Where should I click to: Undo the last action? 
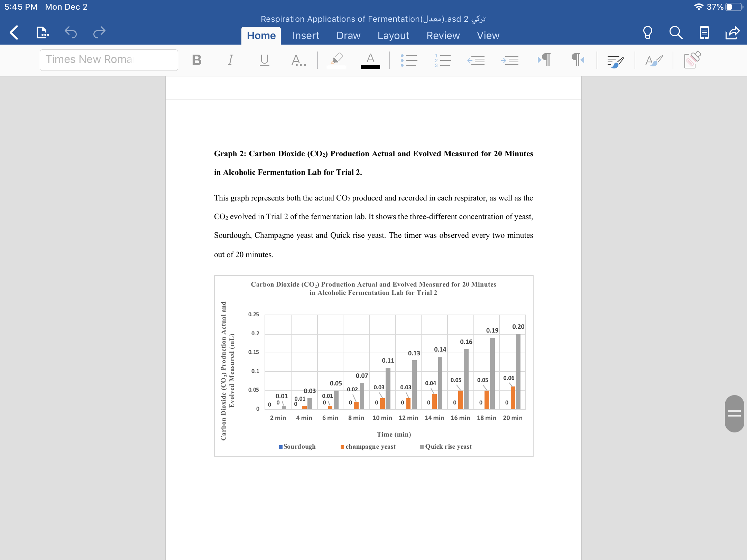71,32
